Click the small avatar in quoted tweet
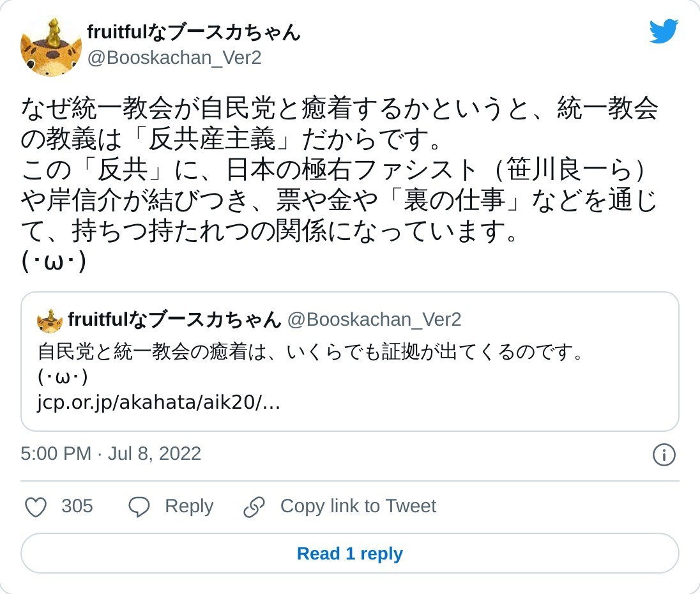 click(x=49, y=320)
